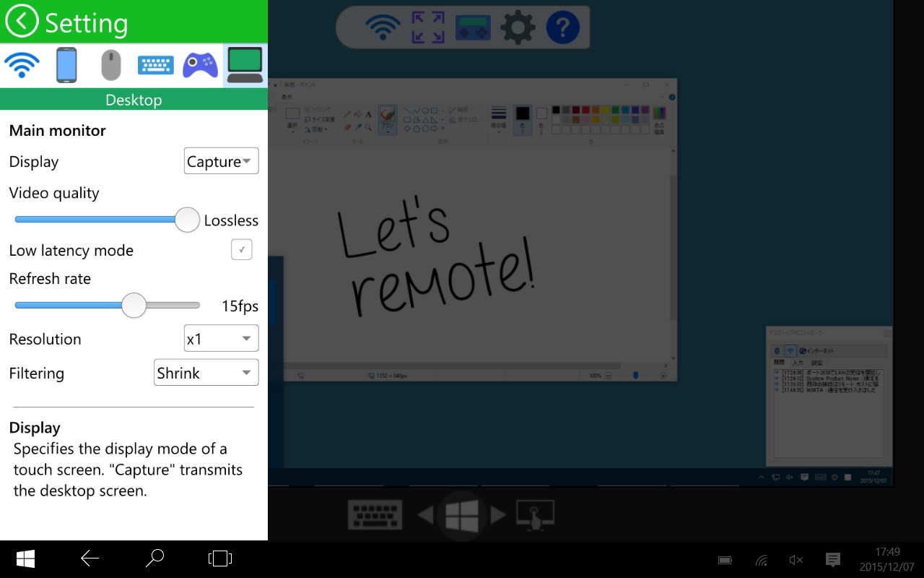
Task: Click the Edit colors icon in Paint
Action: [x=659, y=120]
